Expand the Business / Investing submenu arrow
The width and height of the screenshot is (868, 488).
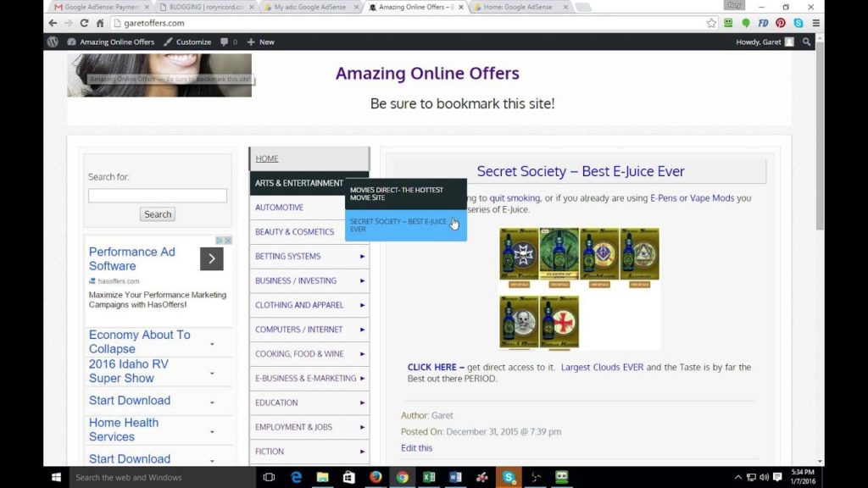pyautogui.click(x=362, y=280)
